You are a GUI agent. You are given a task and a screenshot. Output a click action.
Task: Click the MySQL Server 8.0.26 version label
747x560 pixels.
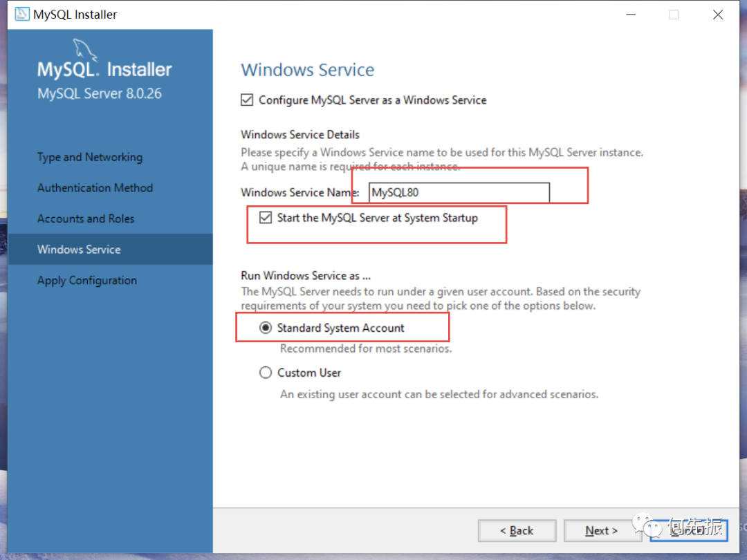click(x=100, y=93)
